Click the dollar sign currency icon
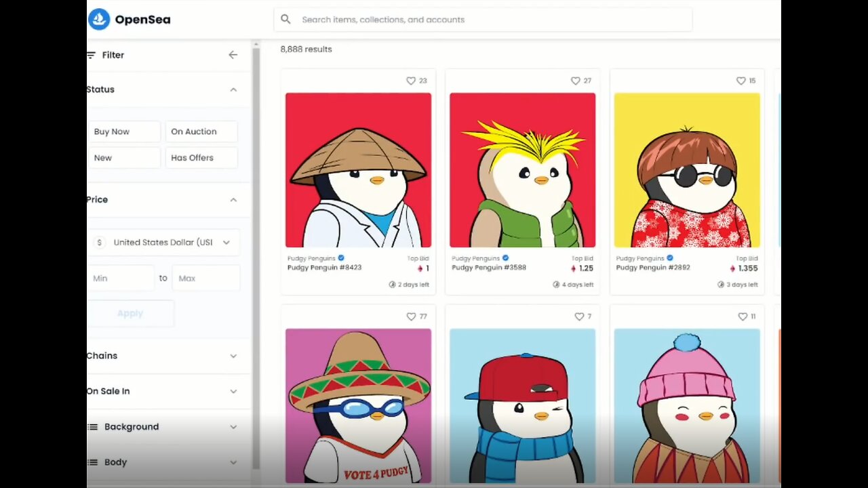The width and height of the screenshot is (868, 488). pos(100,242)
